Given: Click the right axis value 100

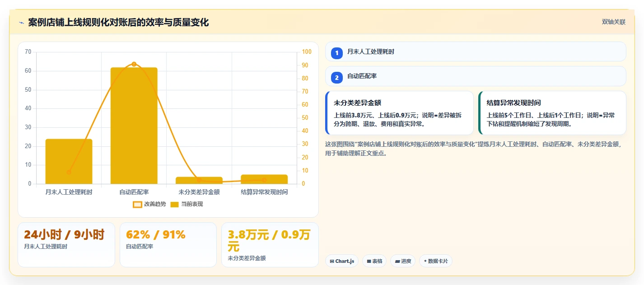Looking at the screenshot, I should tap(307, 52).
